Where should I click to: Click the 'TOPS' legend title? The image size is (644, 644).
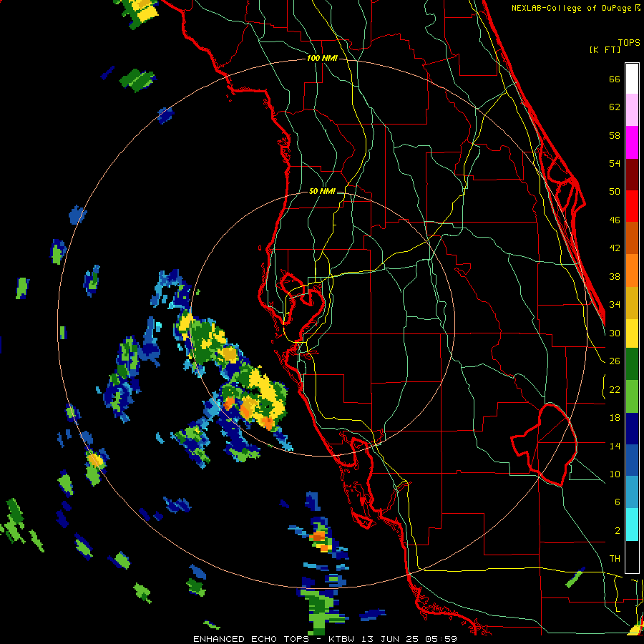pos(629,42)
